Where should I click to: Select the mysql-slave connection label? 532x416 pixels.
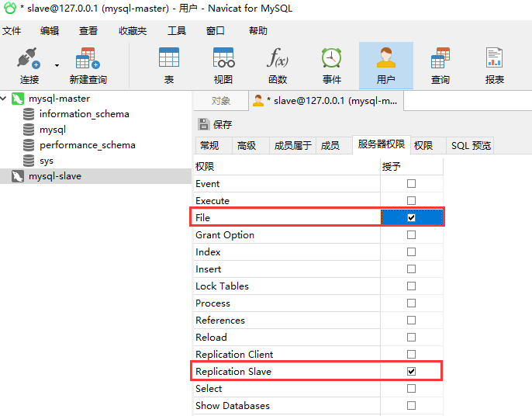(55, 176)
